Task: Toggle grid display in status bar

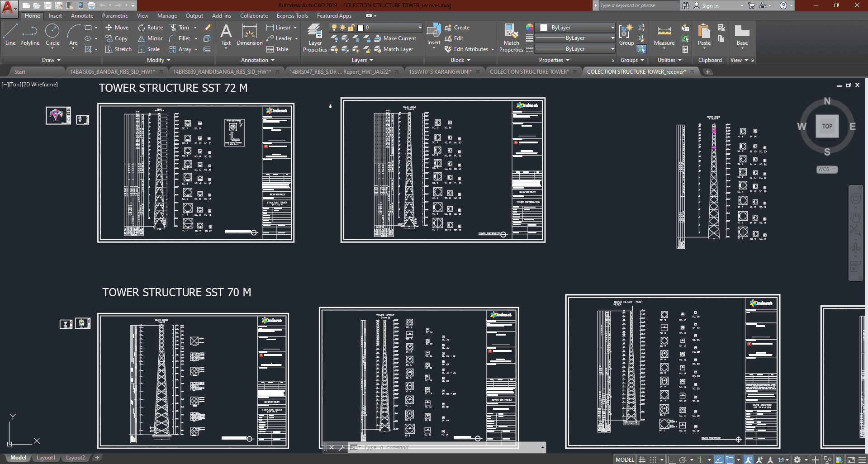Action: 642,459
